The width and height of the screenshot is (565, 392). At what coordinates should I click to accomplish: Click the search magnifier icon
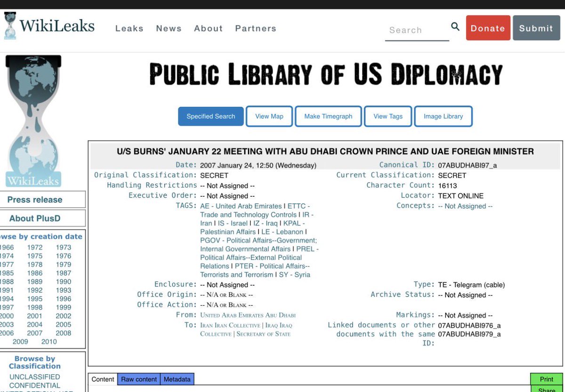point(455,27)
